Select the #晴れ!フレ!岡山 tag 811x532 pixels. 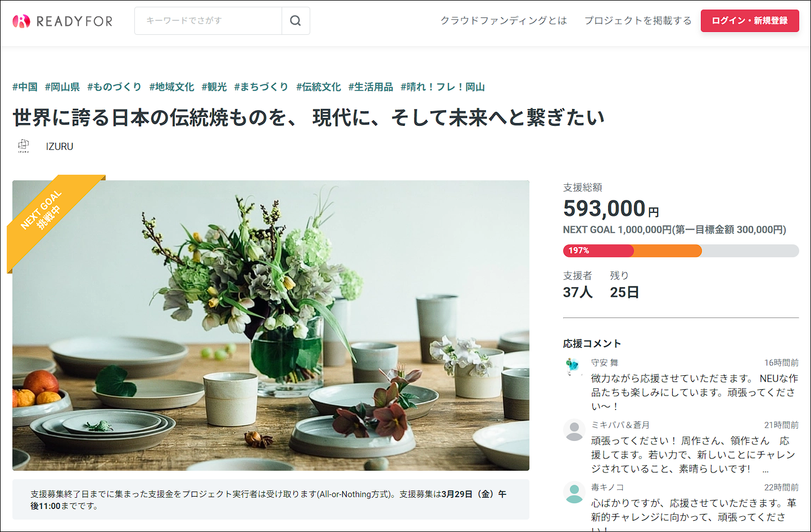click(x=443, y=87)
